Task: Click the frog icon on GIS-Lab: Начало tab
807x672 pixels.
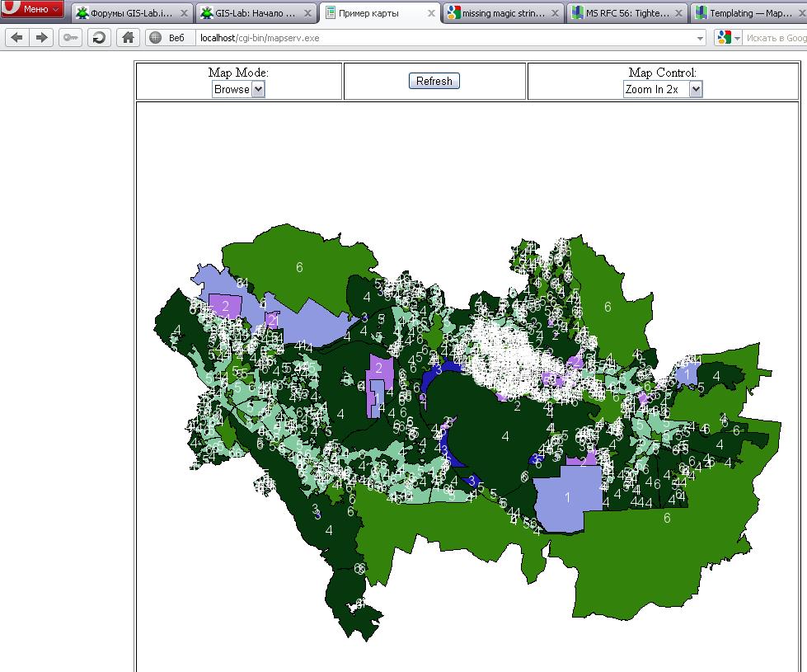Action: coord(206,13)
